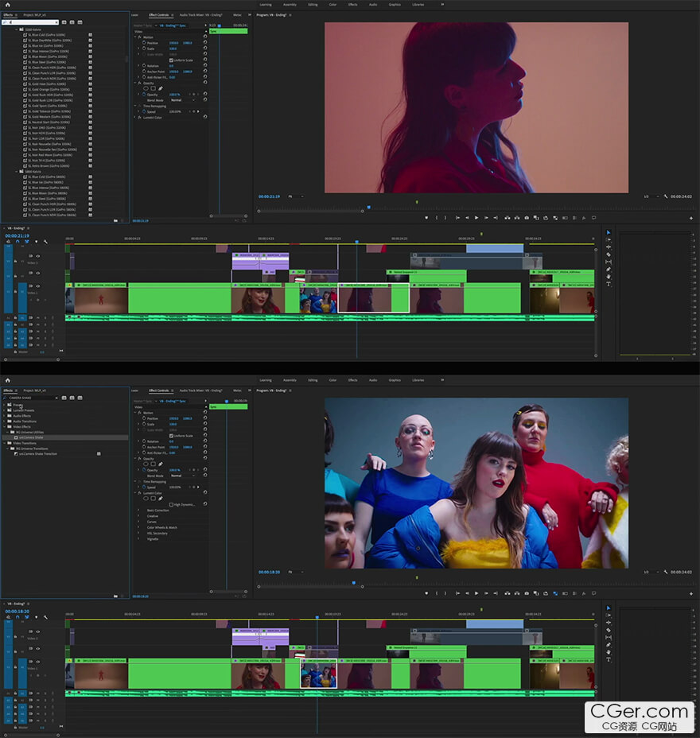
Task: Toggle Rotation stopwatch in lower Effect Controls
Action: click(x=144, y=441)
